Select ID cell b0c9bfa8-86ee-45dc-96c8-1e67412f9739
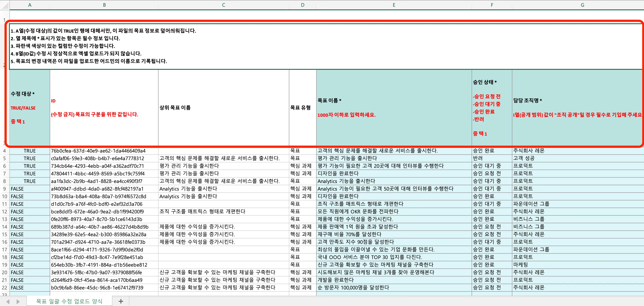The width and height of the screenshot is (644, 306). pyautogui.click(x=104, y=287)
